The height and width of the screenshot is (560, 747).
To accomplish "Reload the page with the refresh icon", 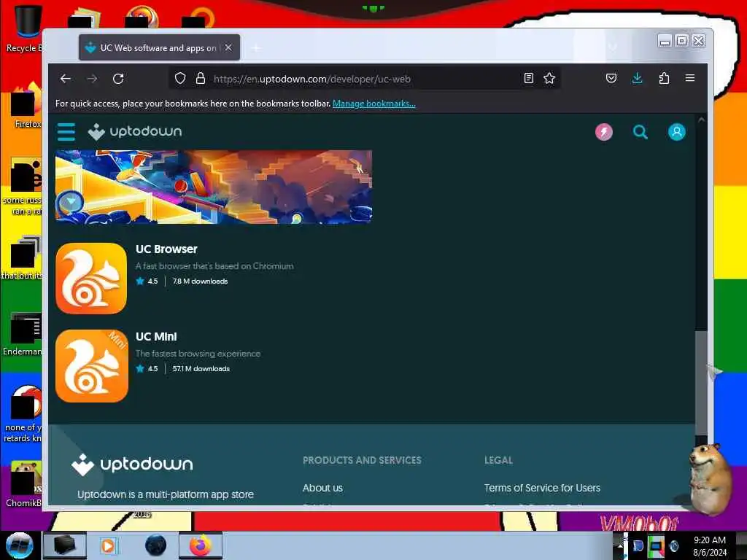I will click(118, 79).
